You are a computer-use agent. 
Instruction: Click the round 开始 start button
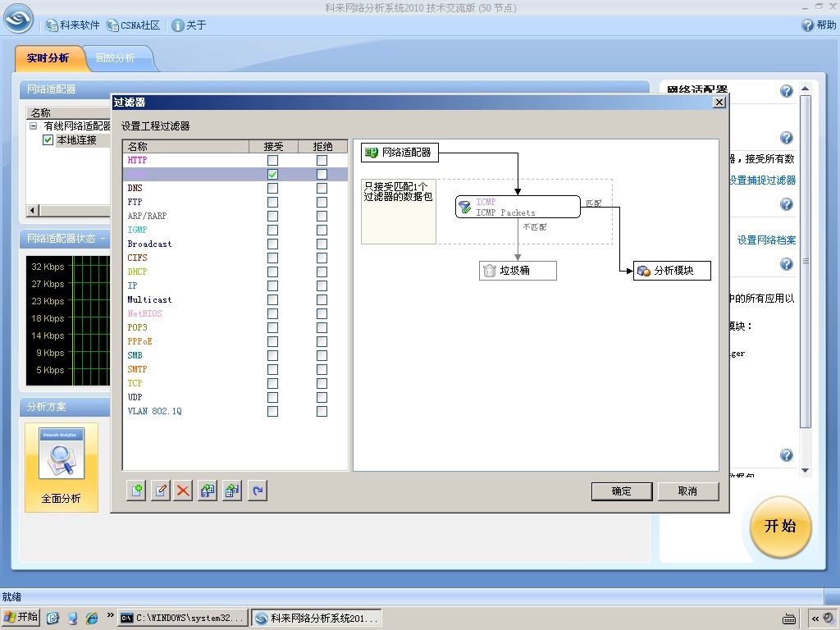781,527
